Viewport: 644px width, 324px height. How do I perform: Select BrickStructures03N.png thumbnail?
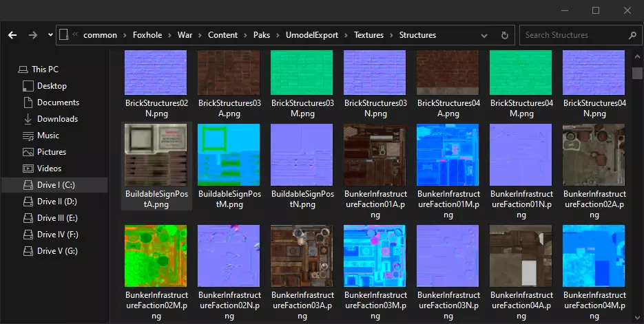point(375,73)
